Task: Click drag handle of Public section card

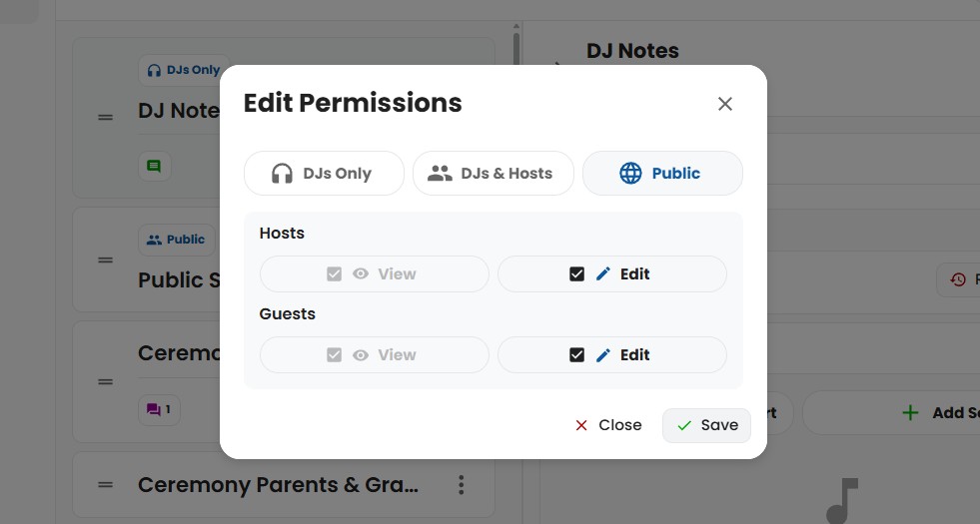Action: tap(106, 260)
